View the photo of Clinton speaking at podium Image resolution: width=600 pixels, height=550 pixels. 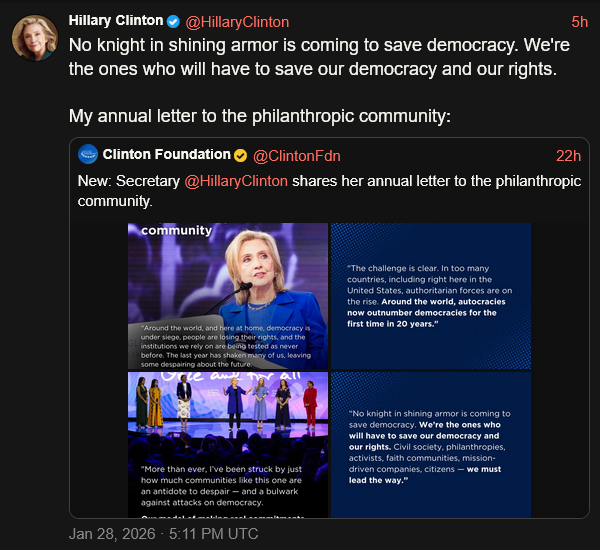coord(228,296)
